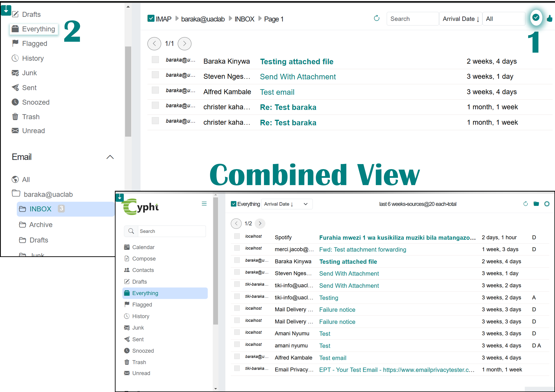Click the highlighted combined-view checkmark icon

[x=536, y=18]
